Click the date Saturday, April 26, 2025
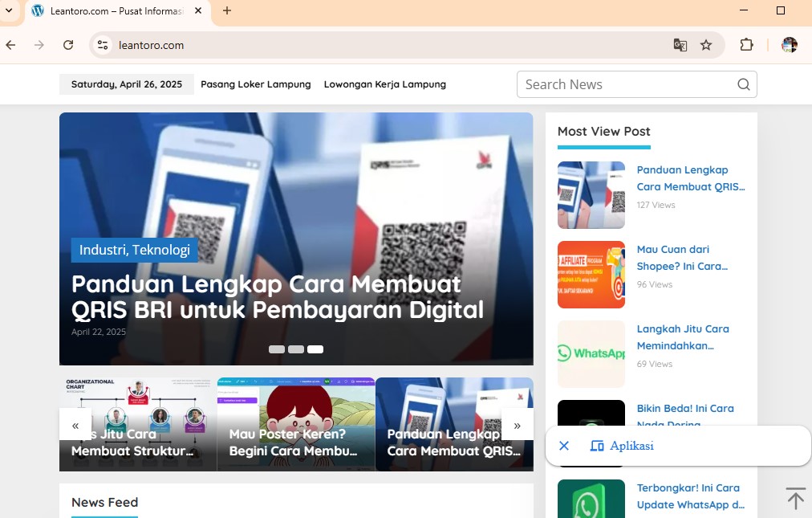The height and width of the screenshot is (518, 812). tap(127, 84)
